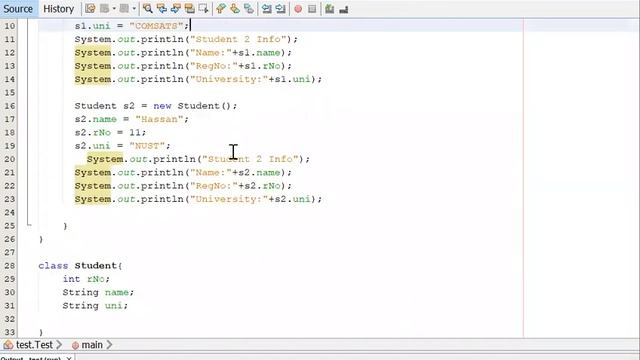This screenshot has width=640, height=360.
Task: Click the method icon beside main
Action: click(75, 345)
